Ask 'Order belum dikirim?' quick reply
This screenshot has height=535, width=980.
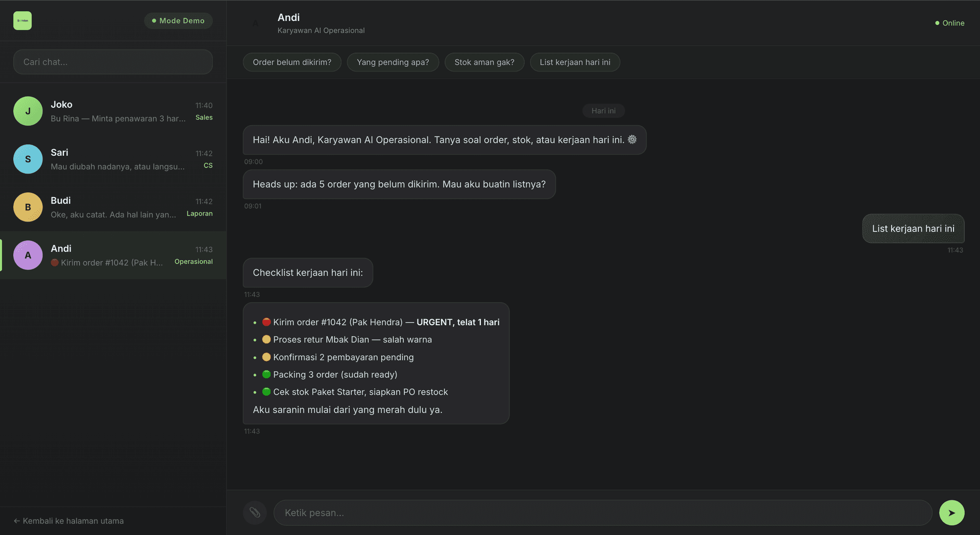pyautogui.click(x=291, y=62)
